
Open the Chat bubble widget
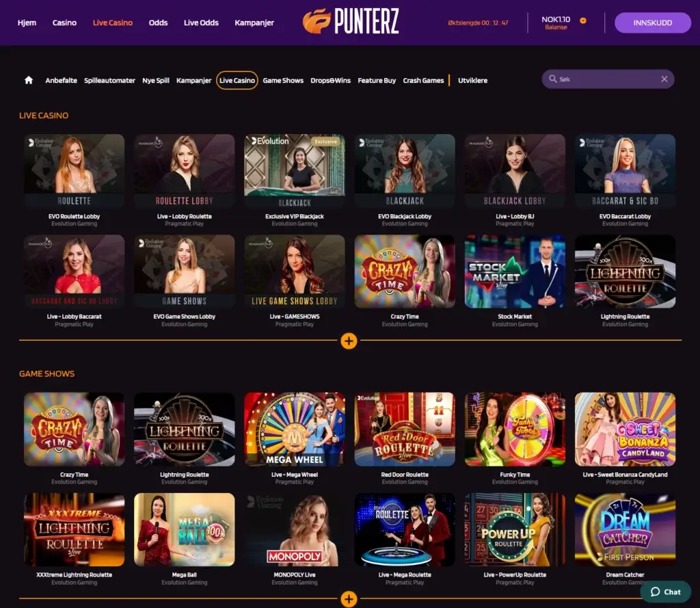click(x=666, y=592)
